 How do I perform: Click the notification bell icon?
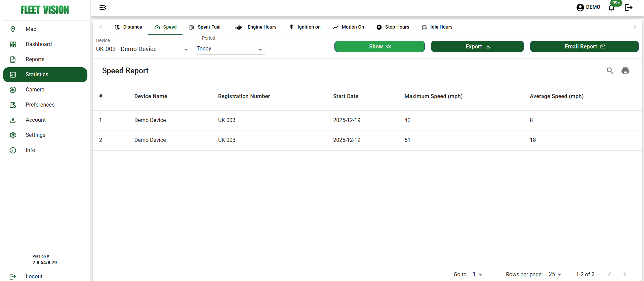pyautogui.click(x=611, y=8)
